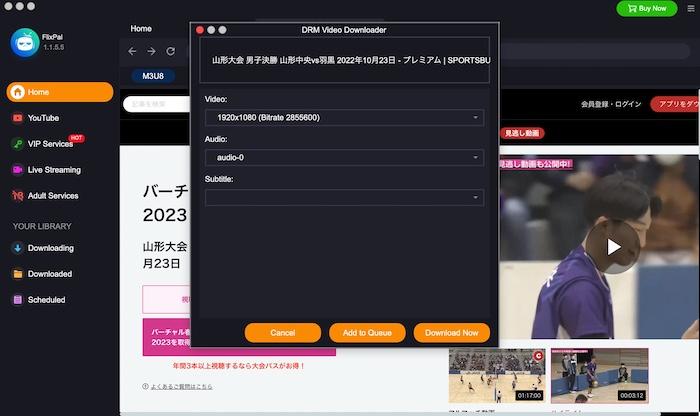Click the M3U8 badge button

coord(153,76)
